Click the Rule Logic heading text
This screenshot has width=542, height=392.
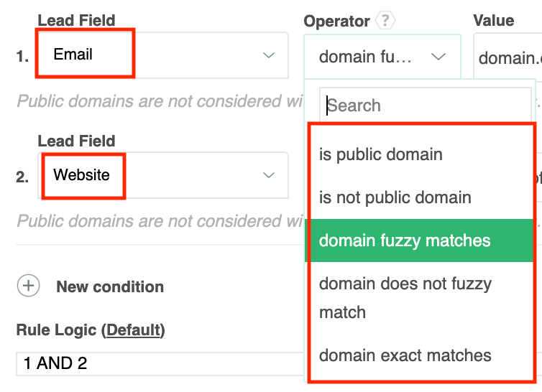pos(56,330)
